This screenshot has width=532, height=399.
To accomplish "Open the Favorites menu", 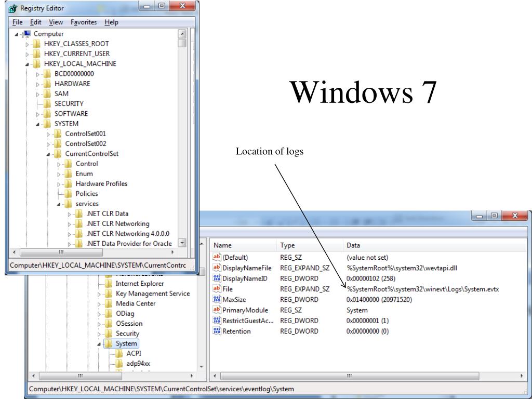I will [x=84, y=22].
